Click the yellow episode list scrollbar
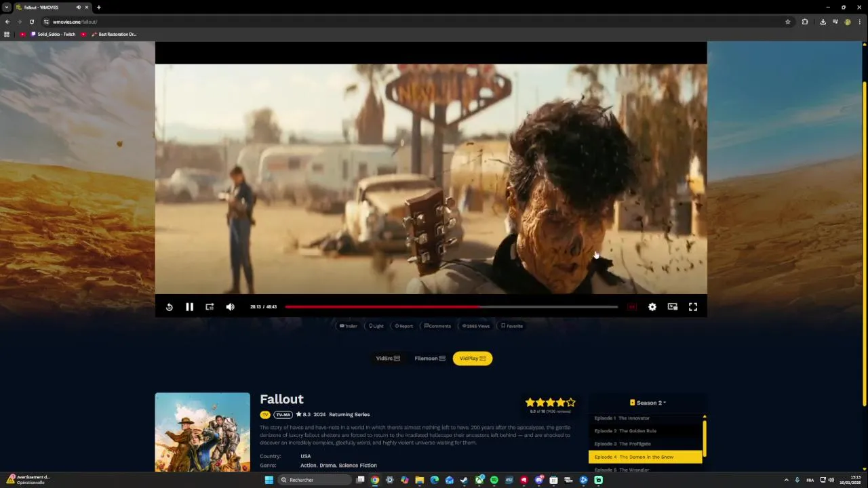Image resolution: width=868 pixels, height=488 pixels. [x=705, y=438]
